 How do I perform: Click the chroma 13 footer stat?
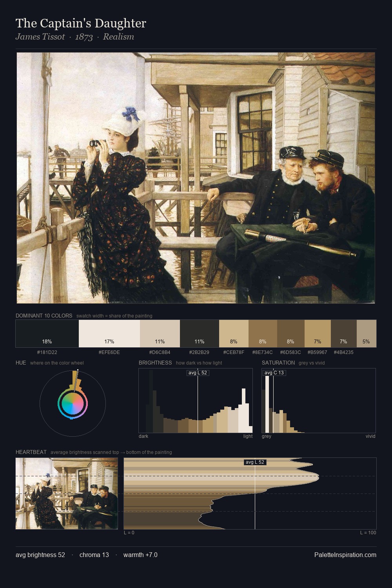[94, 555]
